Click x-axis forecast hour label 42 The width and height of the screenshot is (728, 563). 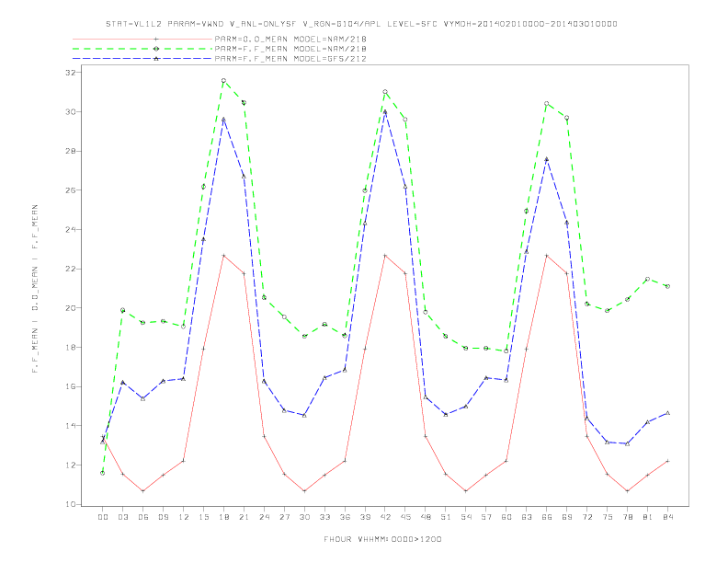(385, 517)
